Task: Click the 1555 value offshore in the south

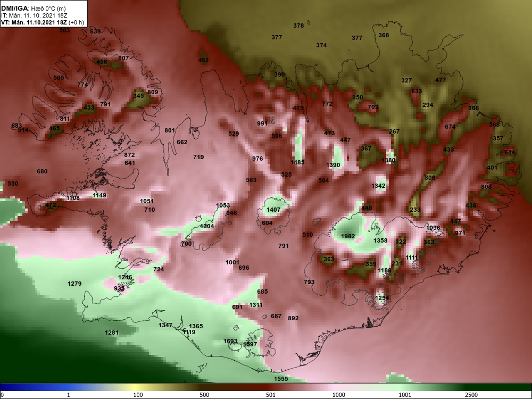Action: (281, 379)
